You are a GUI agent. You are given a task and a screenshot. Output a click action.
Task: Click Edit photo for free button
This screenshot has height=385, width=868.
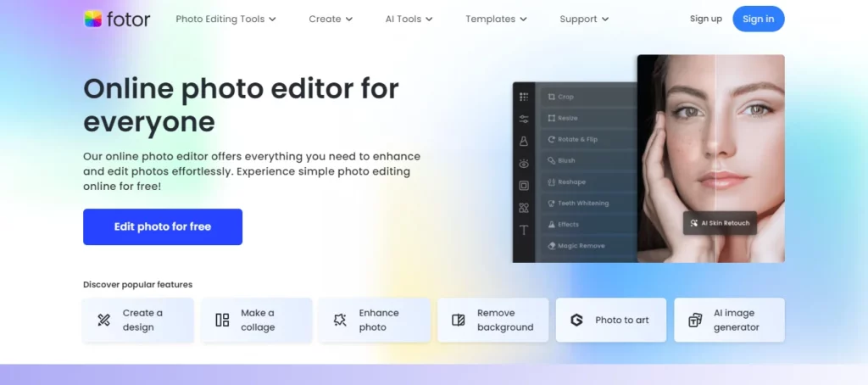tap(163, 226)
